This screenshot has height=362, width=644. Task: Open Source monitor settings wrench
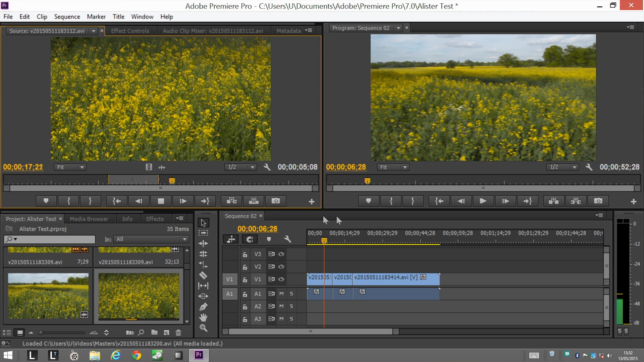coord(267,167)
